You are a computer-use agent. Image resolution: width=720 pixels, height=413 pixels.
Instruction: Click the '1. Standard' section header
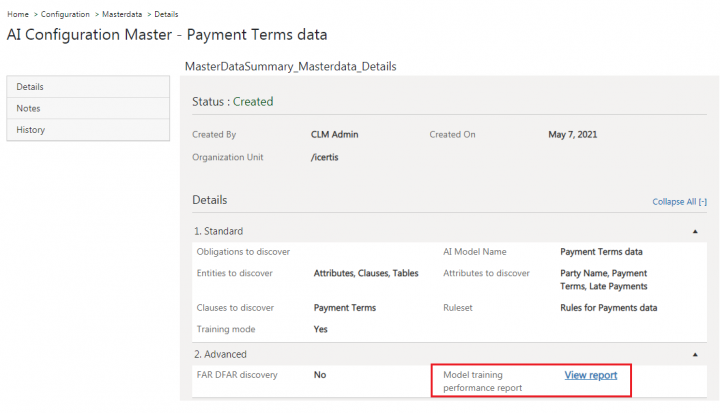coord(220,231)
